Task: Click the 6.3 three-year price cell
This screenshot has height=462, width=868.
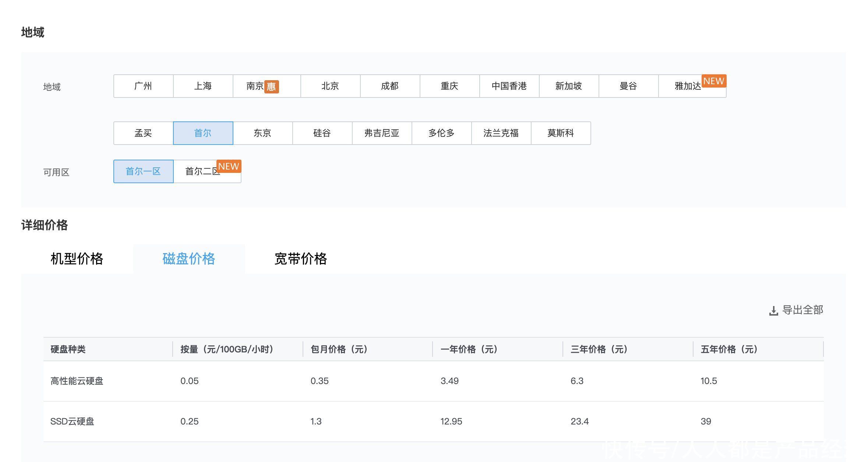Action: pos(577,381)
